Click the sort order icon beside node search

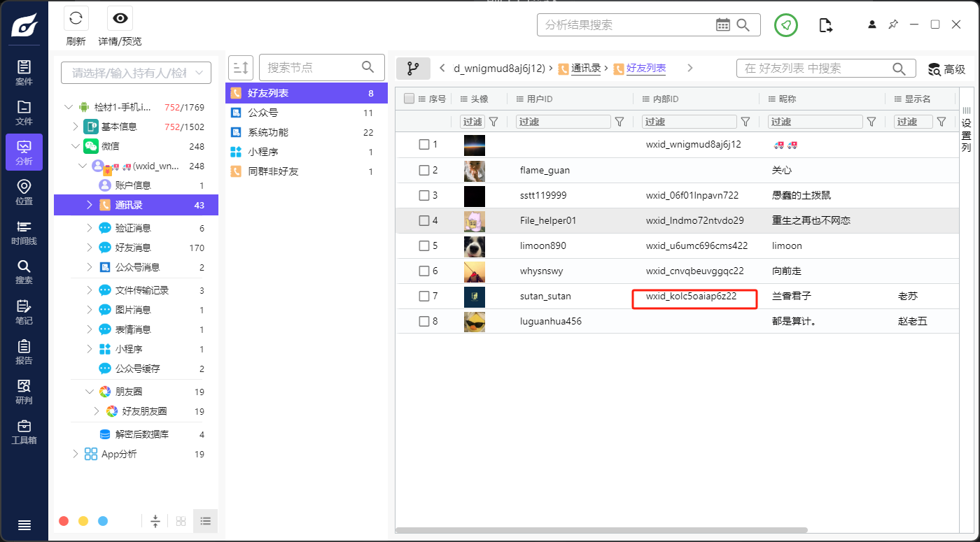(241, 68)
